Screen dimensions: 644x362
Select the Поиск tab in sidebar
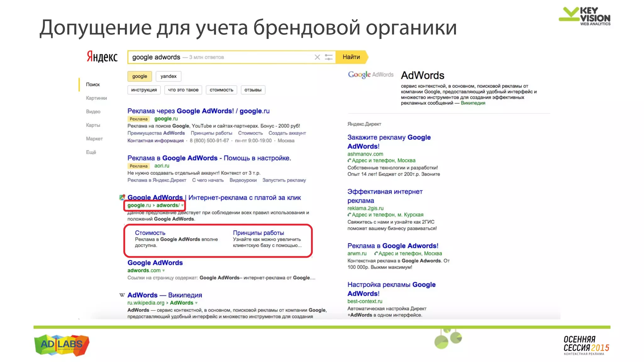(93, 85)
